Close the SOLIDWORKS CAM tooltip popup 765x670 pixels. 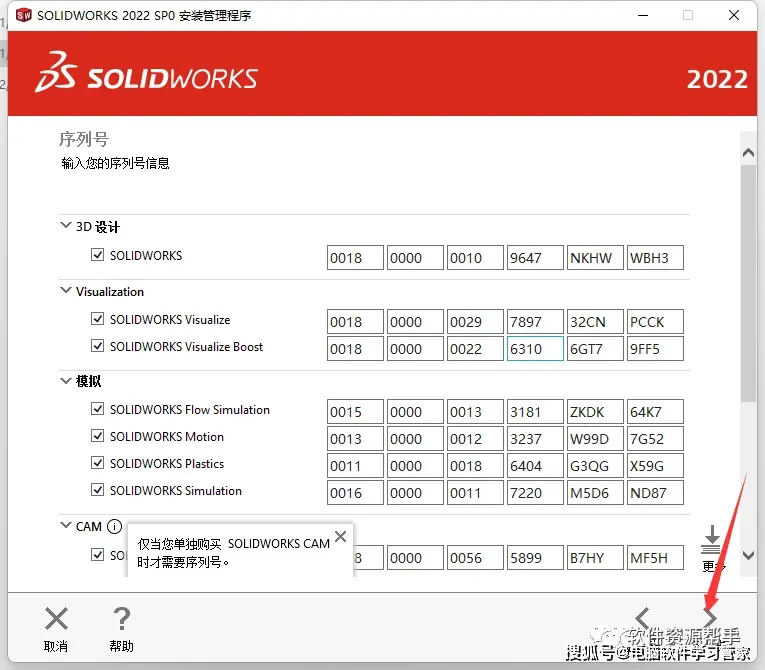(x=341, y=536)
